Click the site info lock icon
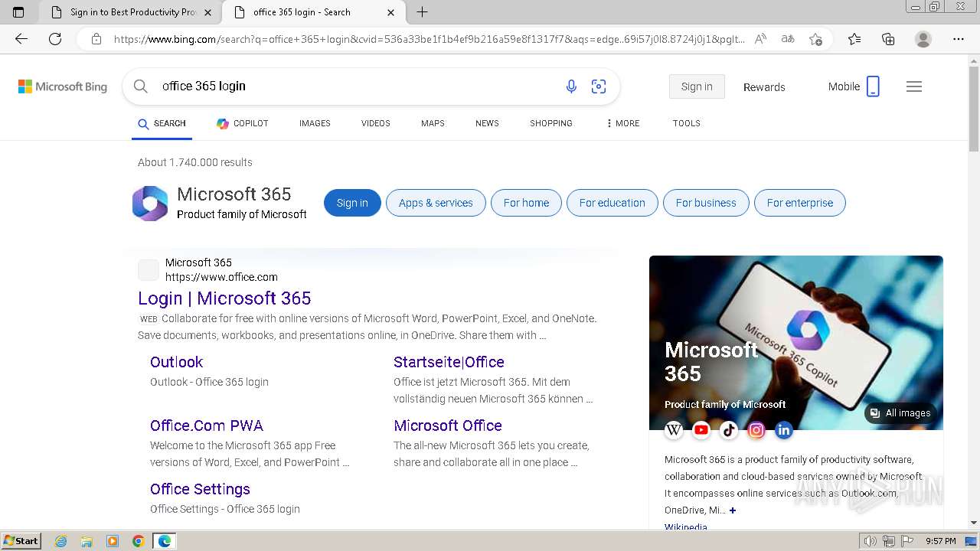Viewport: 980px width, 551px height. coord(96,39)
